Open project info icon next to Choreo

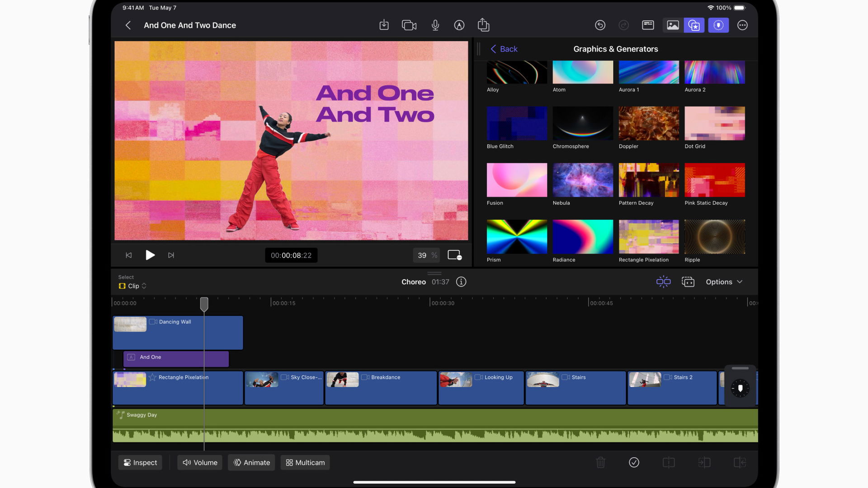(461, 282)
